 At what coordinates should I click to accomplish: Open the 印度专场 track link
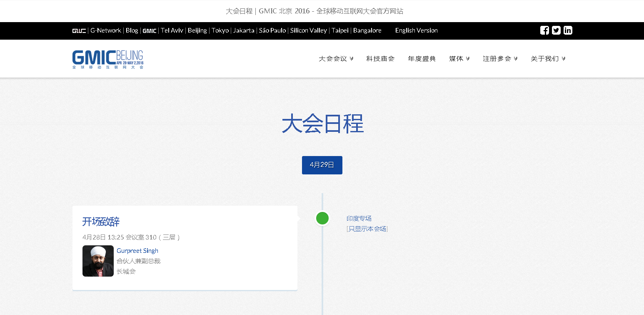click(359, 218)
